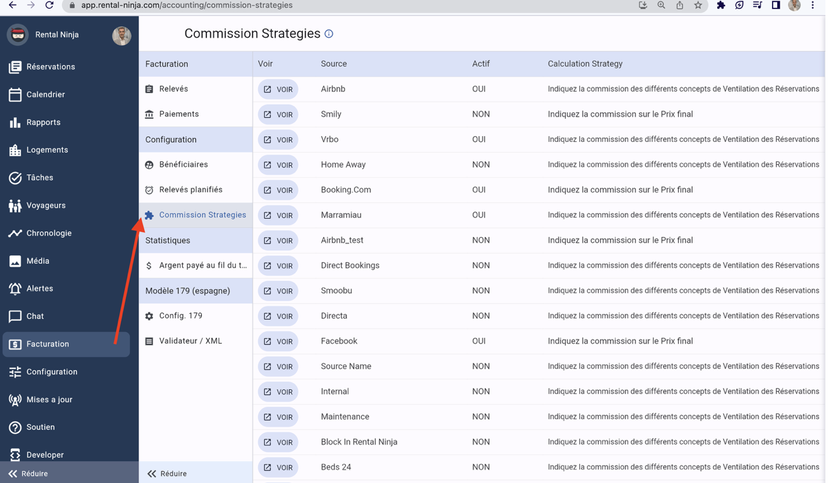Go to Rapports in the sidebar
828x483 pixels.
click(66, 122)
